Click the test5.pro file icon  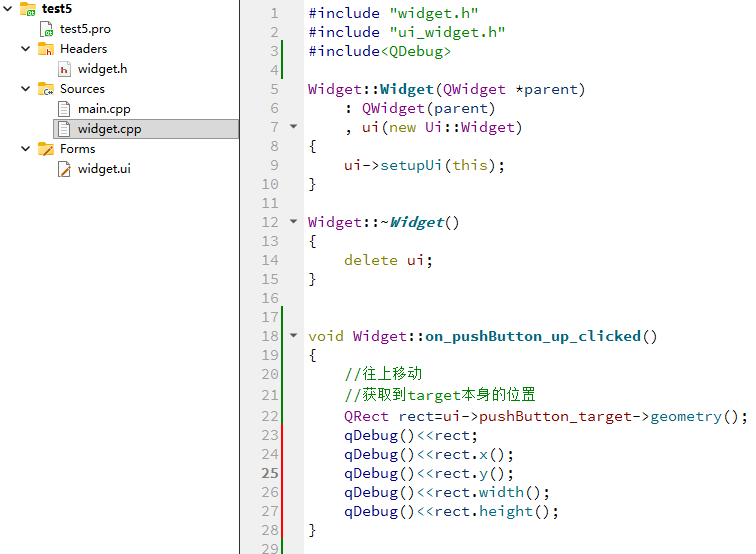tap(46, 29)
